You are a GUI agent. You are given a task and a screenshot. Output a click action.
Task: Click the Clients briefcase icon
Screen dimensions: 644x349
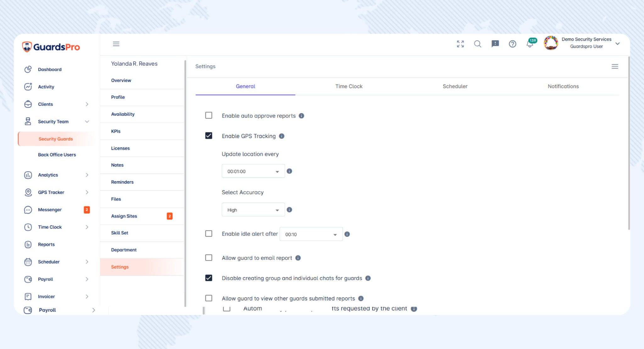coord(28,104)
